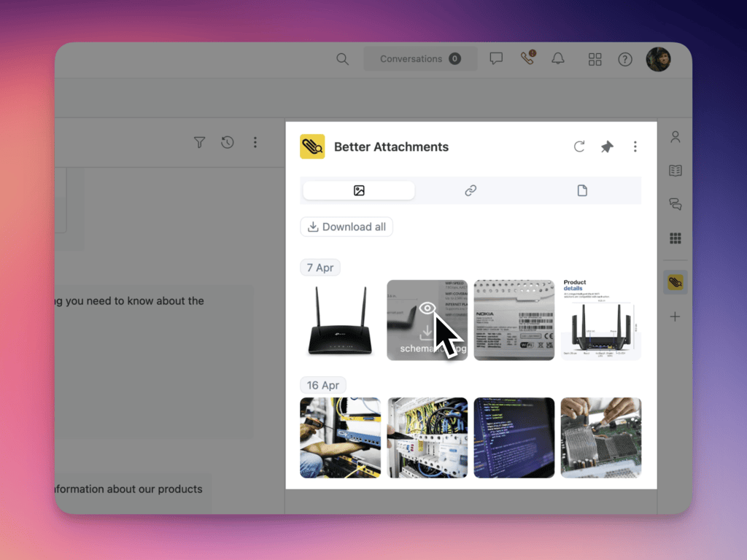
Task: Open the black router thumbnail
Action: pyautogui.click(x=340, y=320)
